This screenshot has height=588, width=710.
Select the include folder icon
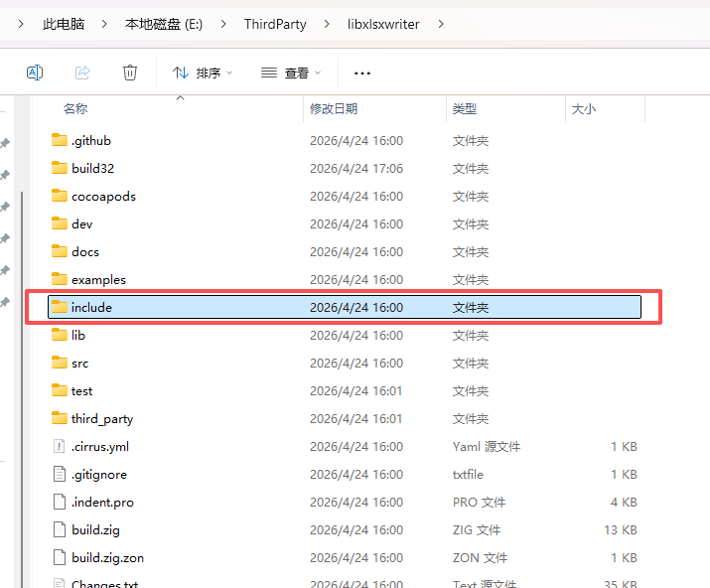[x=60, y=307]
